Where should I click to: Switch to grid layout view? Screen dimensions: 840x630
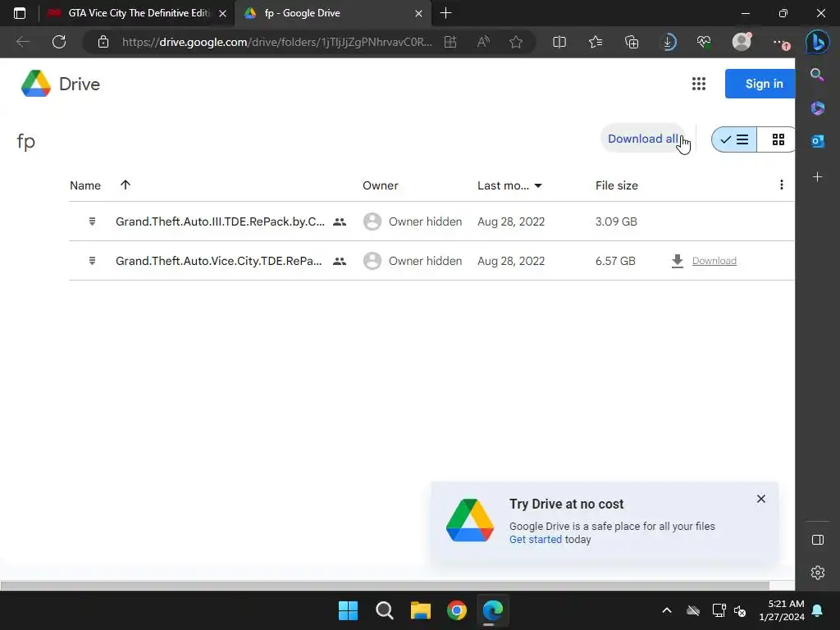(x=778, y=139)
